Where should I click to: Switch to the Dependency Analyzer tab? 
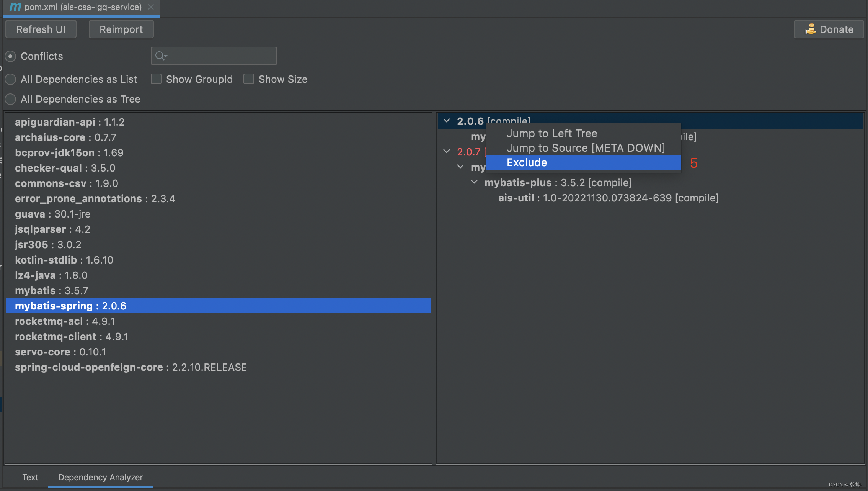coord(101,477)
